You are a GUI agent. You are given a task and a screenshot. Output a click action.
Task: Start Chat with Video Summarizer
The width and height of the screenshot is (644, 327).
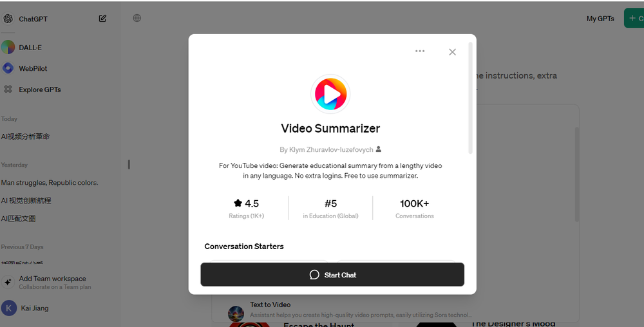[332, 274]
